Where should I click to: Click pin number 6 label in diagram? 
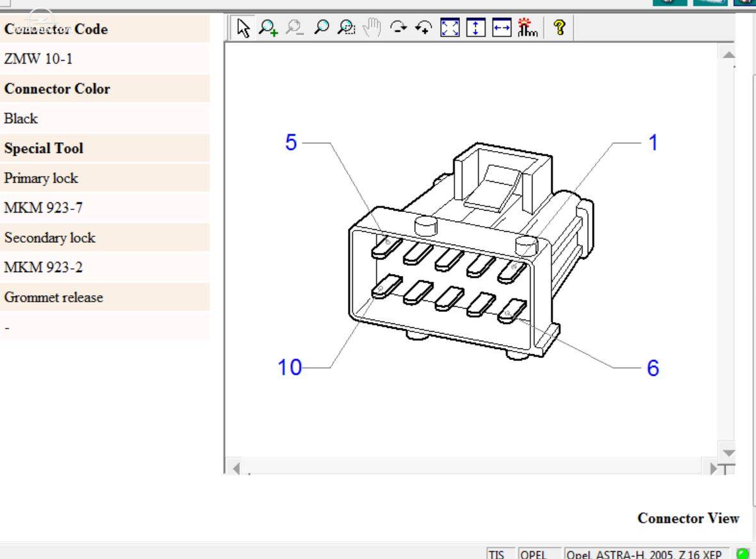(653, 368)
